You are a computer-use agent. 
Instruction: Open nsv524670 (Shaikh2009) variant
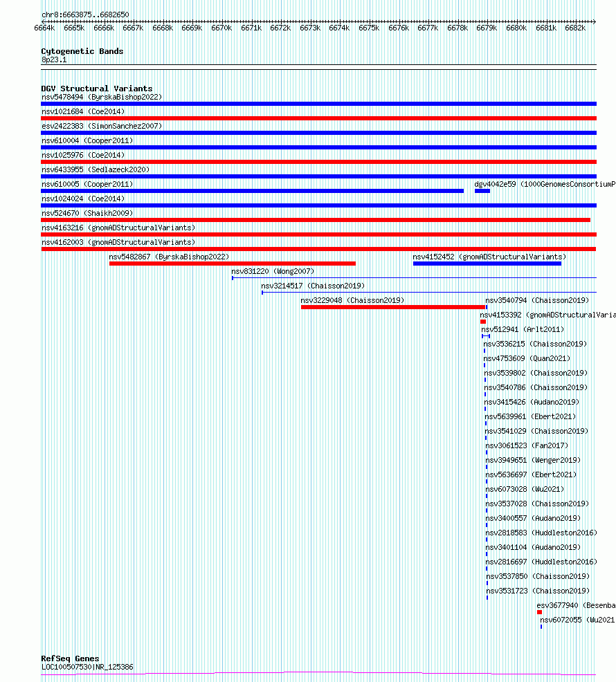pyautogui.click(x=87, y=213)
